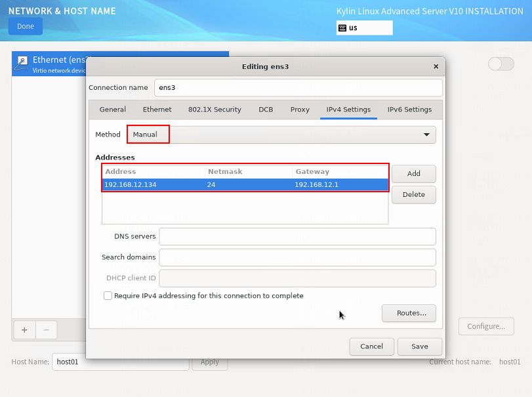Click the Done button
532x397 pixels.
tap(26, 26)
